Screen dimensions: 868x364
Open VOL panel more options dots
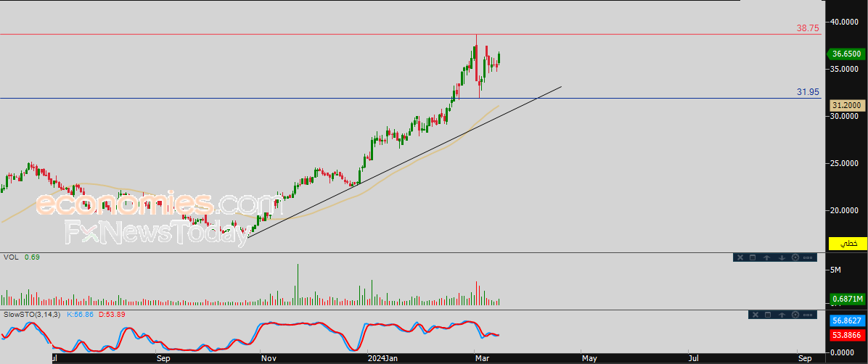coord(808,258)
